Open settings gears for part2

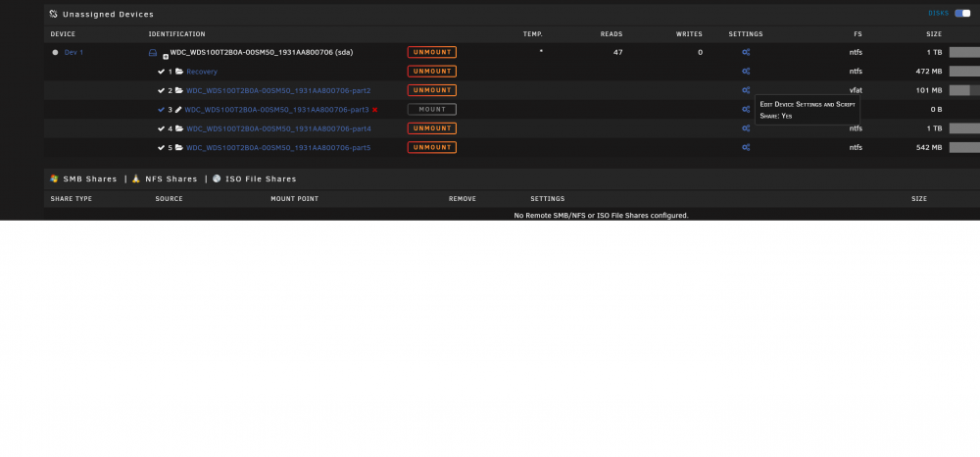746,90
